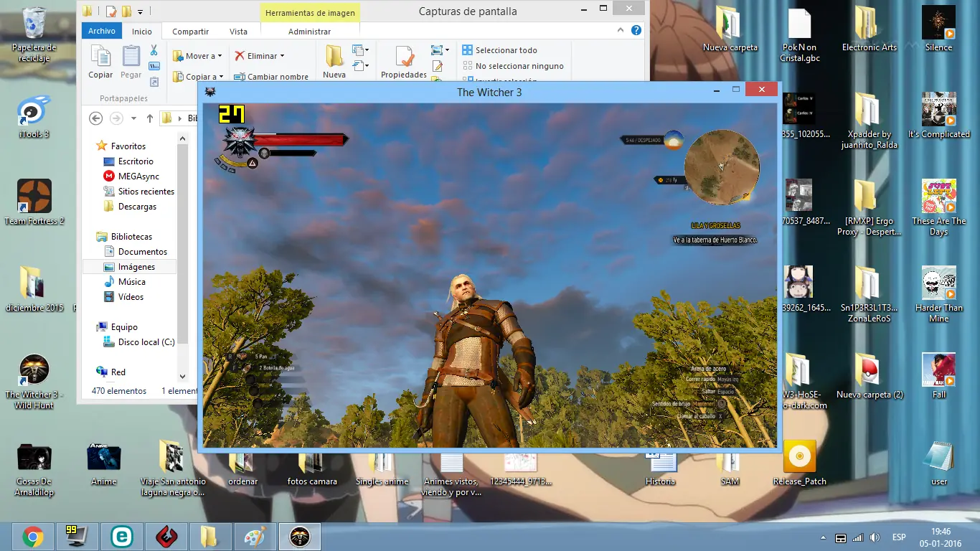Screen dimensions: 980x551
Task: Open the volume speaker tray icon
Action: [875, 537]
